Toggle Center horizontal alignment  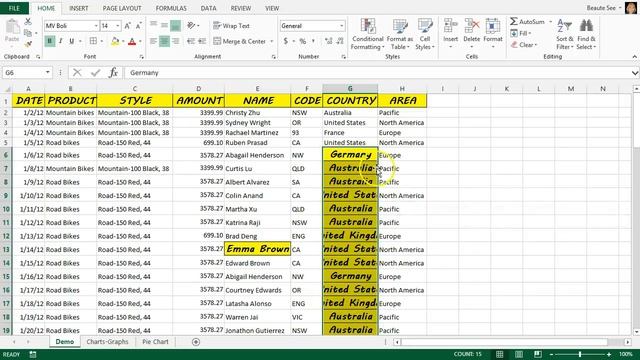pos(164,41)
